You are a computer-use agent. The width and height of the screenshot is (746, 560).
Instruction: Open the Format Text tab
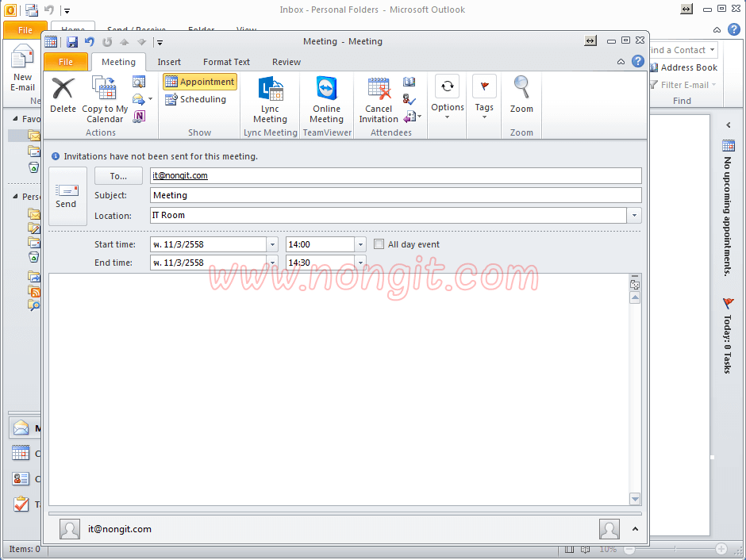pyautogui.click(x=226, y=62)
